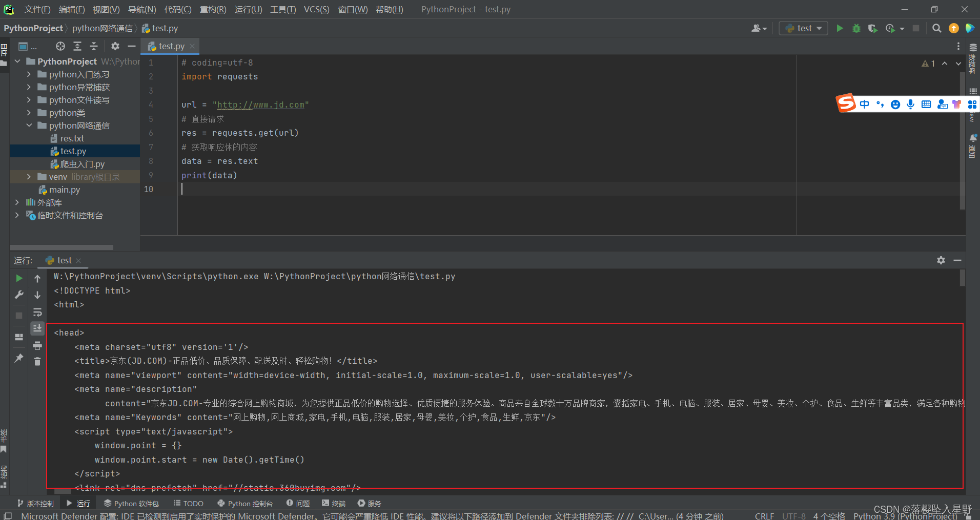This screenshot has height=520, width=980.
Task: Click the orange update arrow icon
Action: click(x=953, y=28)
